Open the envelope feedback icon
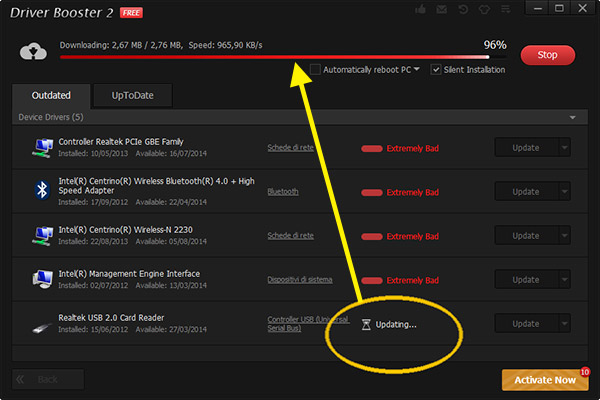This screenshot has height=400, width=600. pos(442,9)
